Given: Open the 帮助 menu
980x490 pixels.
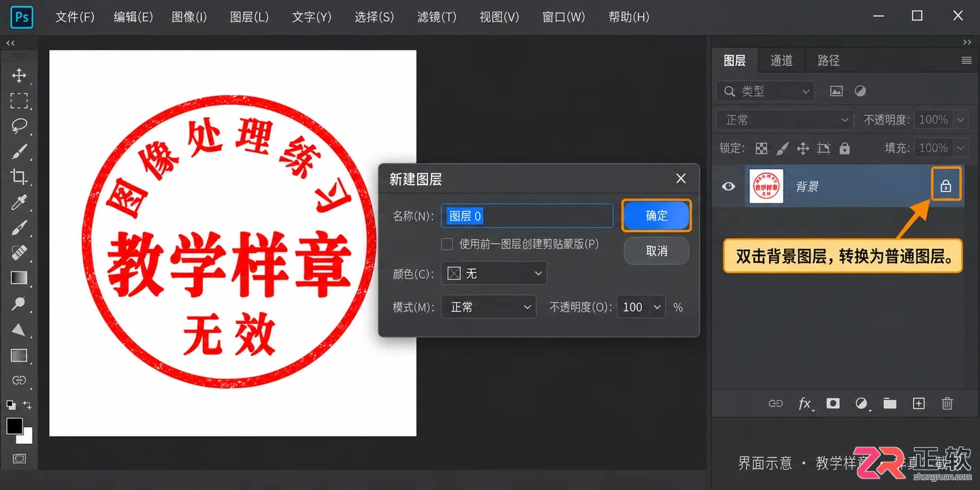Looking at the screenshot, I should coord(629,17).
